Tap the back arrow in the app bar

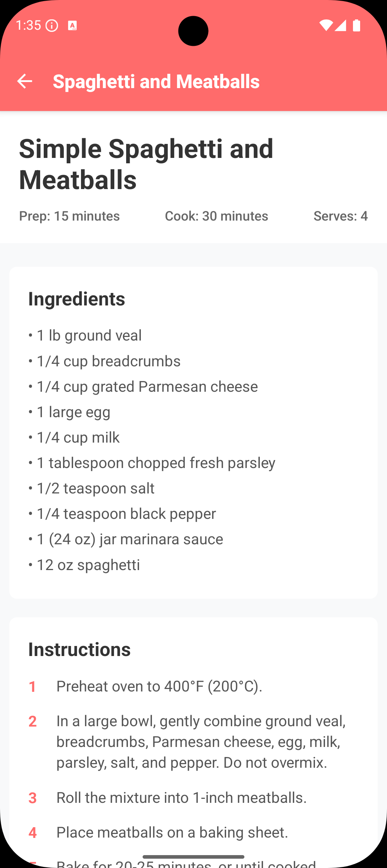coord(25,81)
